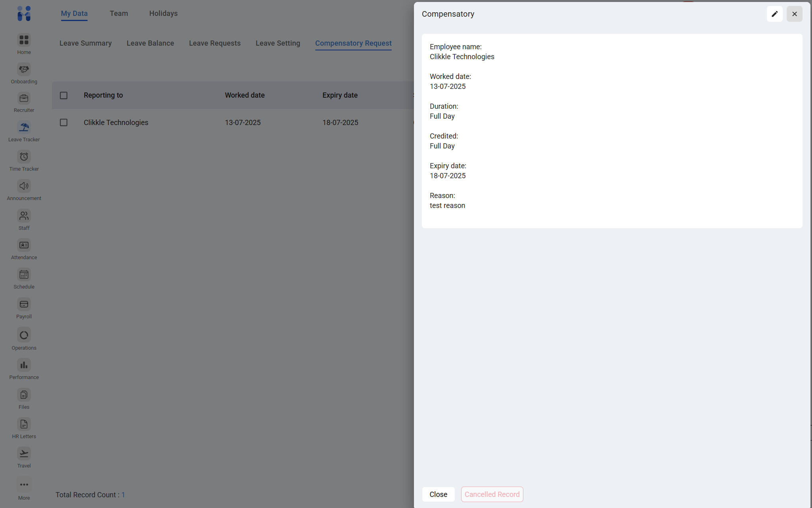Expand the More sidebar menu
The width and height of the screenshot is (812, 508).
coord(24,485)
